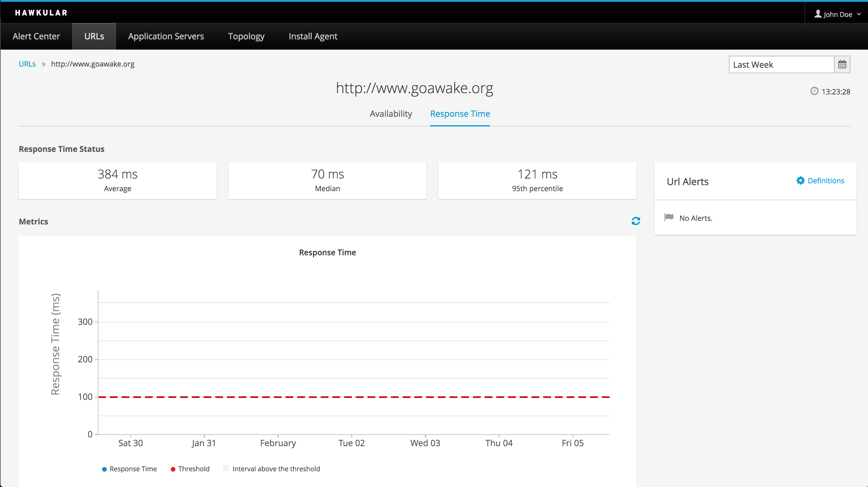Screen dimensions: 868x487
Task: Open Alert Center in the navigation bar
Action: click(36, 36)
